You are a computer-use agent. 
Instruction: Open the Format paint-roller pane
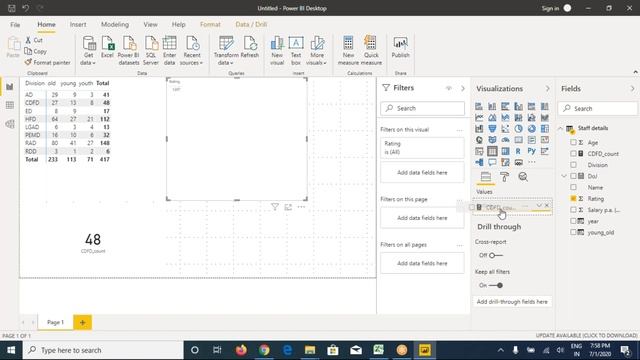point(504,177)
